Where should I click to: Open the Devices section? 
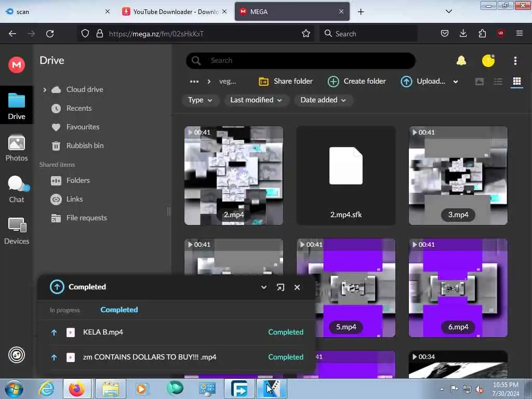click(16, 231)
